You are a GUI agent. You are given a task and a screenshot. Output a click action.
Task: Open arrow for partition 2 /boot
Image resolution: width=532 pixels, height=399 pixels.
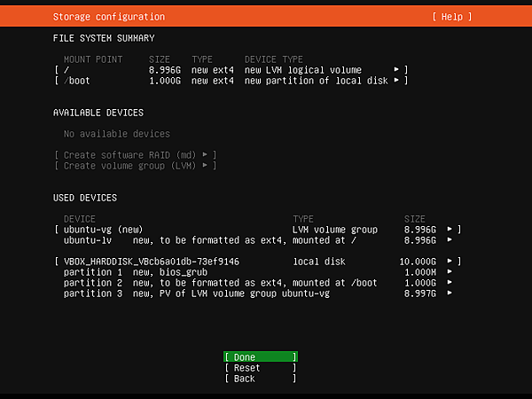click(x=450, y=282)
